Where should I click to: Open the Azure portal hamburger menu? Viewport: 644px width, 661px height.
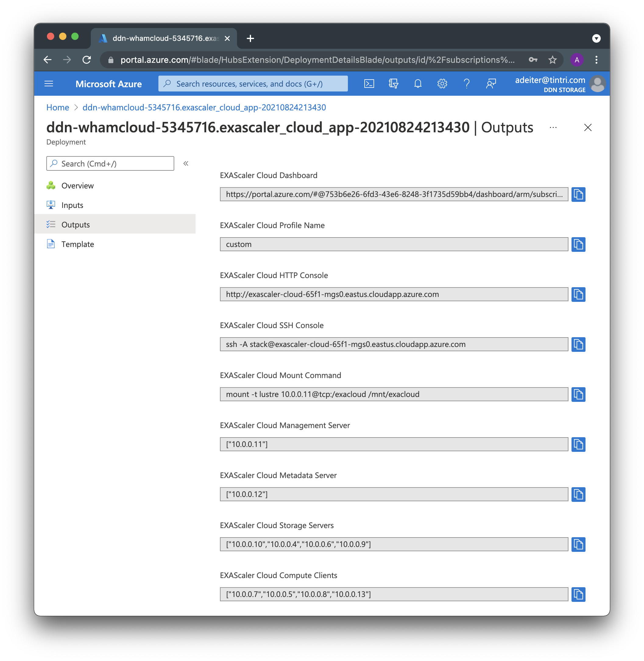[x=49, y=84]
